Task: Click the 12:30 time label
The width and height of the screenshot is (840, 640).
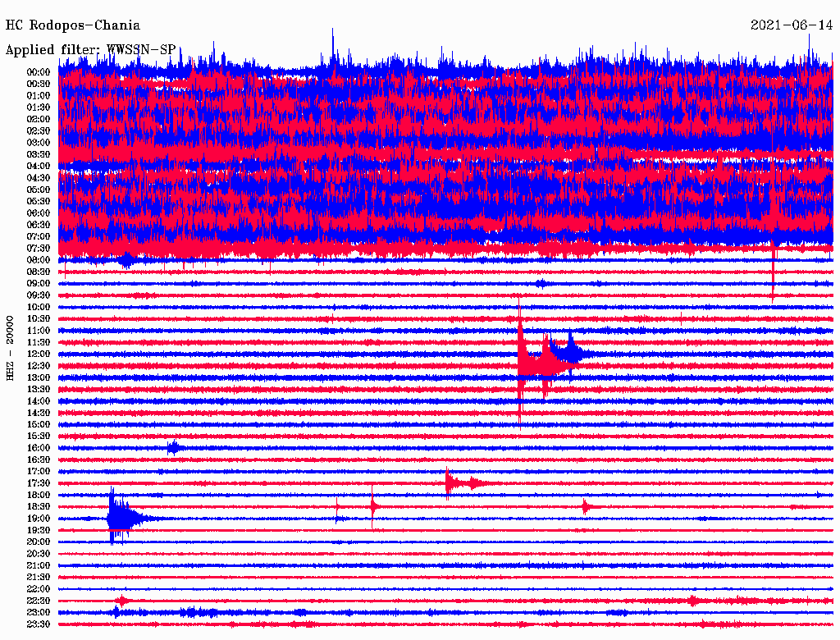Action: pyautogui.click(x=39, y=366)
